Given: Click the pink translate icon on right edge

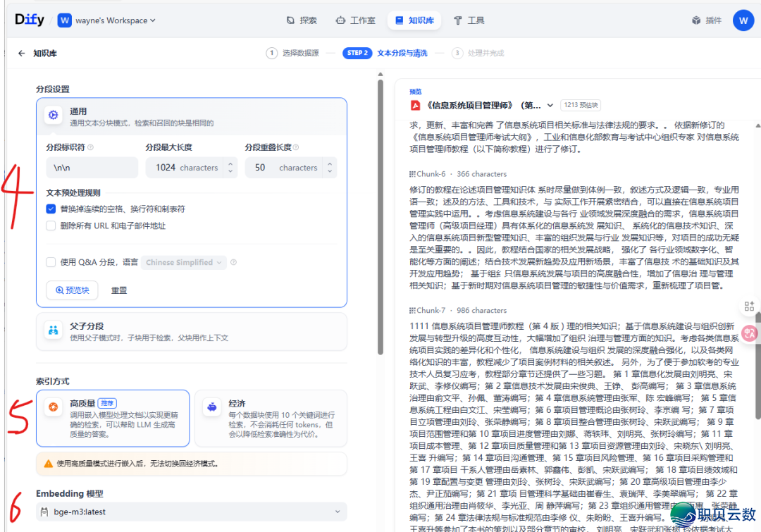Looking at the screenshot, I should pos(749,333).
